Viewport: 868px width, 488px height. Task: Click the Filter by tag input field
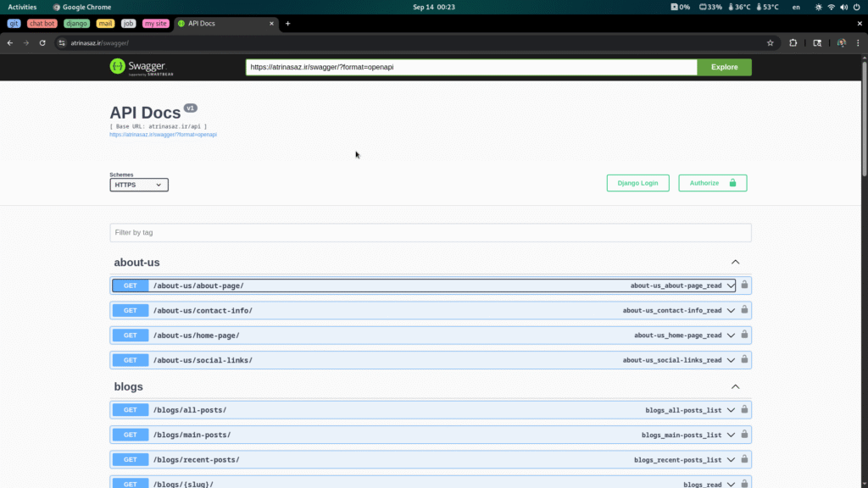430,232
